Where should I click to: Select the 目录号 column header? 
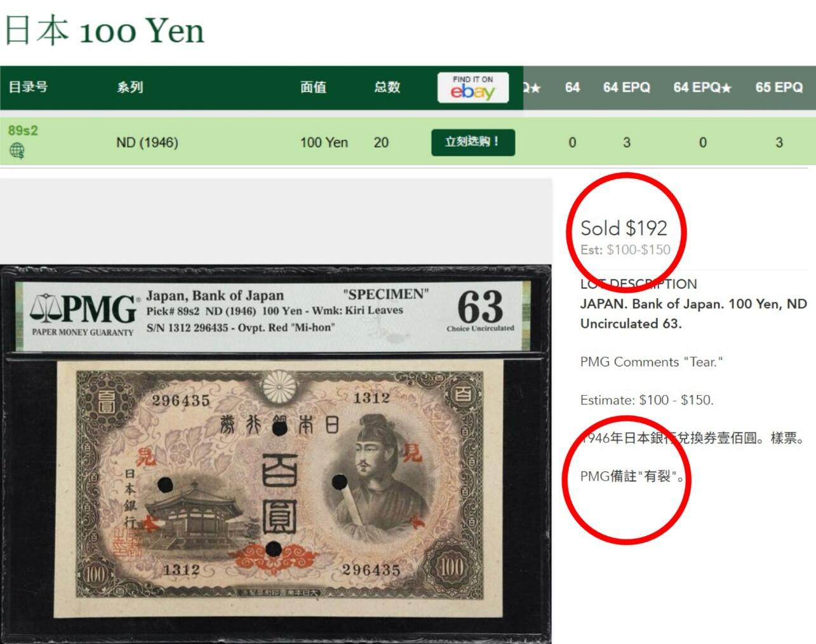[28, 87]
